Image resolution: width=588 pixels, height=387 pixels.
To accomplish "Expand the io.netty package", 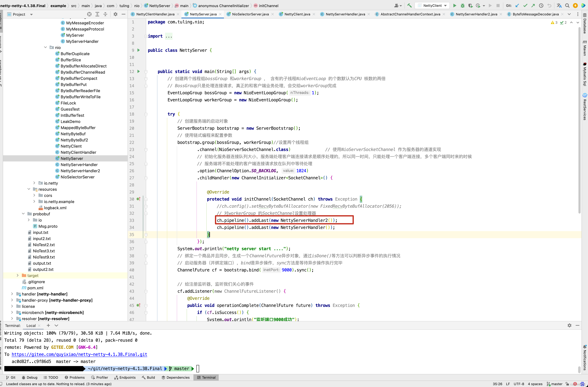I will point(34,183).
